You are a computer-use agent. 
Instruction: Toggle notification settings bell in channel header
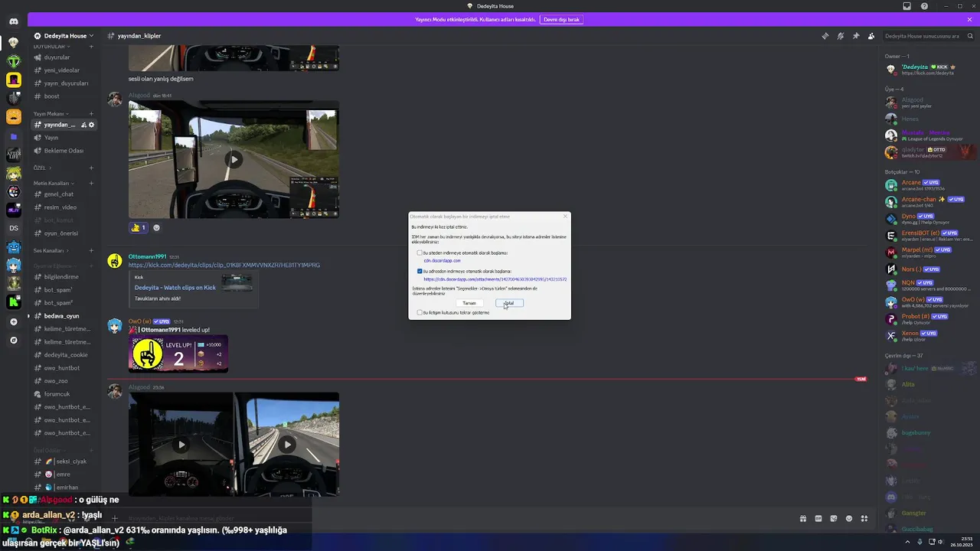840,36
